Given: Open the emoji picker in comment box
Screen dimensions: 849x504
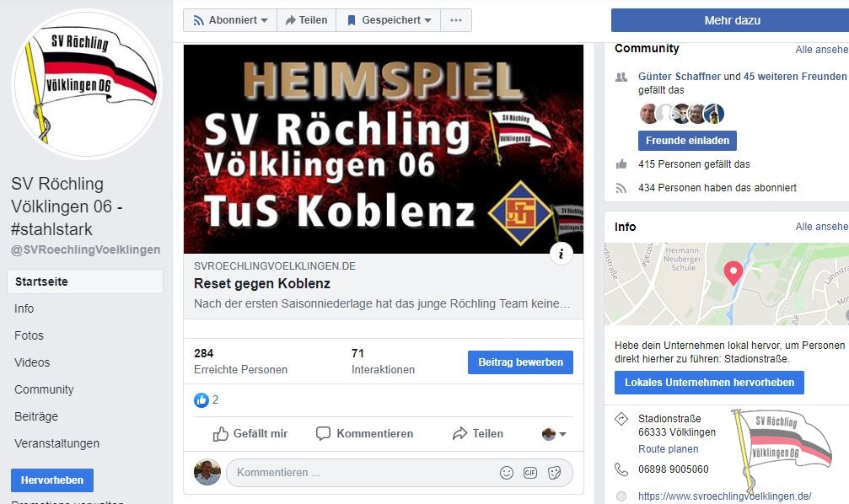Looking at the screenshot, I should 506,473.
